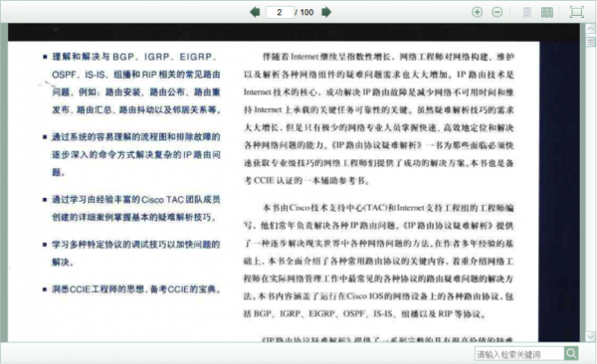
Task: Click the paragraph about Cisco technical support center
Action: click(379, 261)
